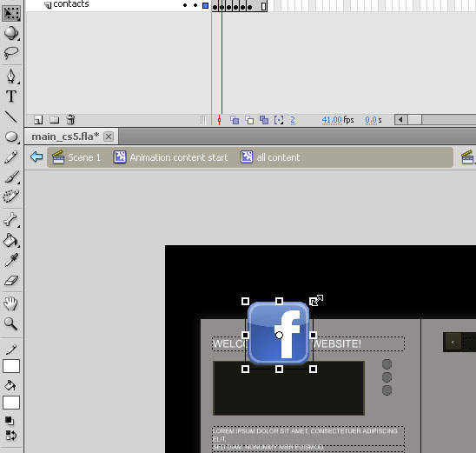
Task: Select the Pen tool
Action: (11, 76)
